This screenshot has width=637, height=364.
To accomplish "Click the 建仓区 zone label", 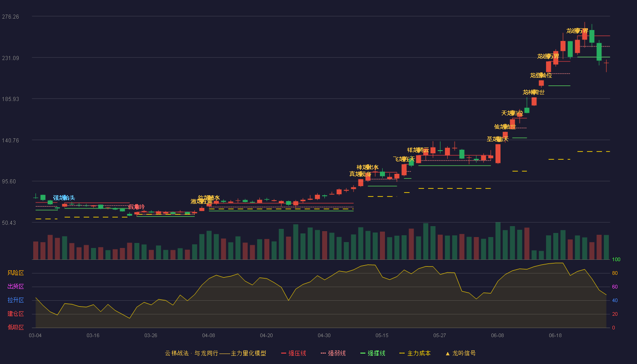I will point(16,314).
